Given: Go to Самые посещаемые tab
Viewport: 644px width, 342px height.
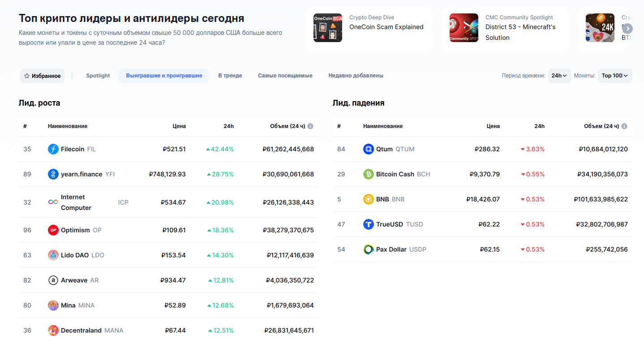Looking at the screenshot, I should [x=285, y=76].
